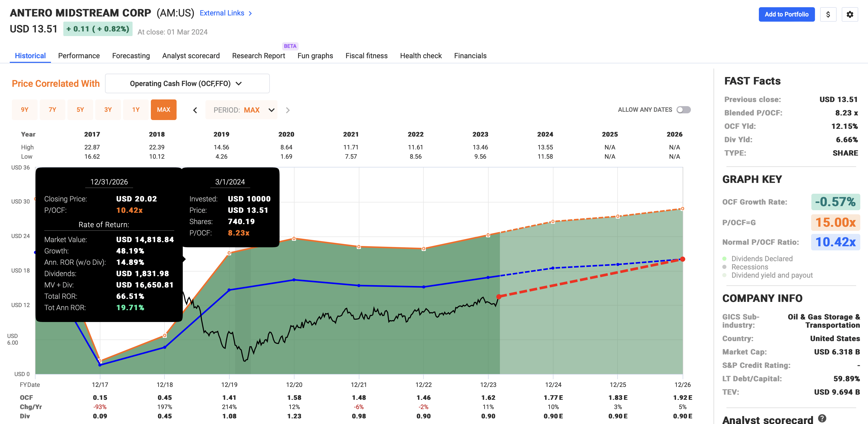868x424 pixels.
Task: Select the 5Y time range
Action: click(x=80, y=110)
